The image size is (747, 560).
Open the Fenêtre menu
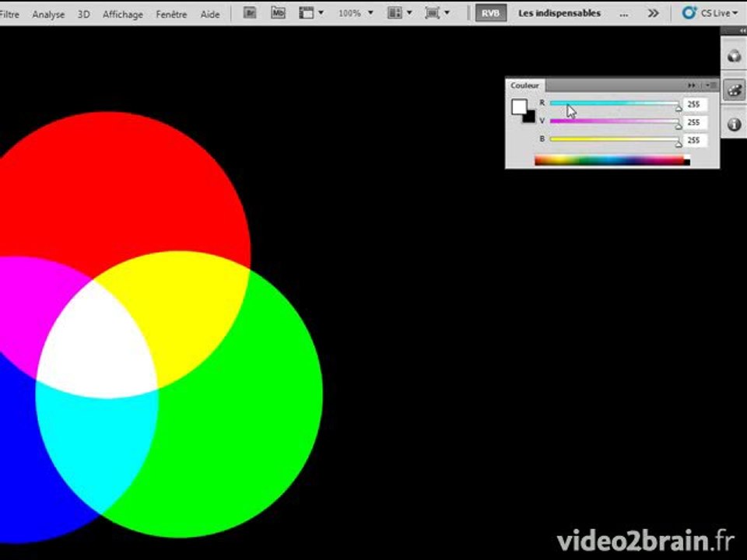[x=171, y=14]
